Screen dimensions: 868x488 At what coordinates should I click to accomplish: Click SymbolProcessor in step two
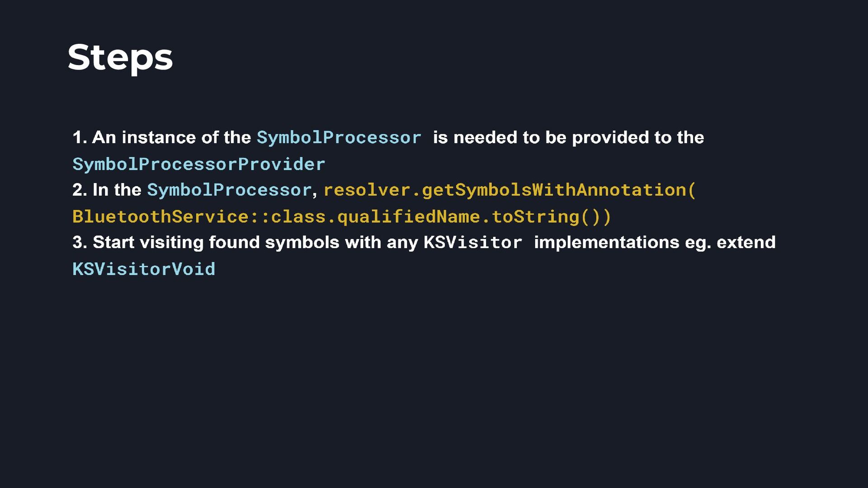coord(230,190)
